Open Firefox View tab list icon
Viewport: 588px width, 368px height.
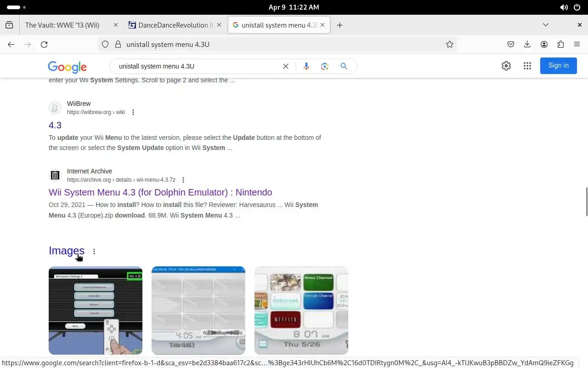click(x=9, y=25)
